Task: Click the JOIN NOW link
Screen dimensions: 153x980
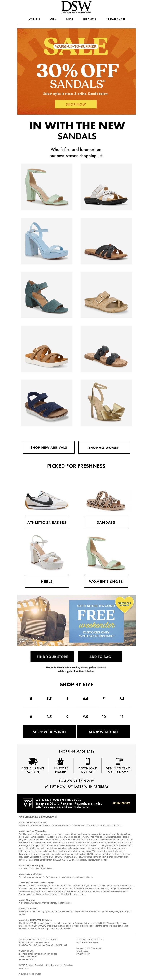Action: pyautogui.click(x=121, y=803)
